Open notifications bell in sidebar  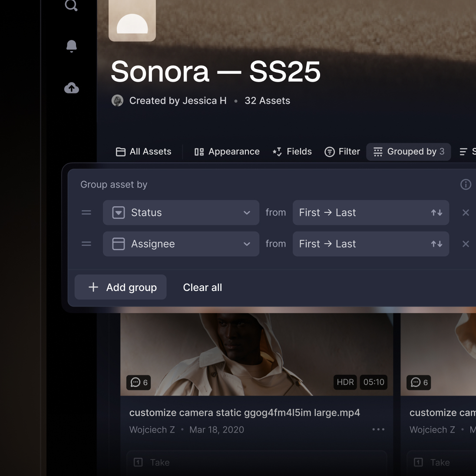point(71,46)
